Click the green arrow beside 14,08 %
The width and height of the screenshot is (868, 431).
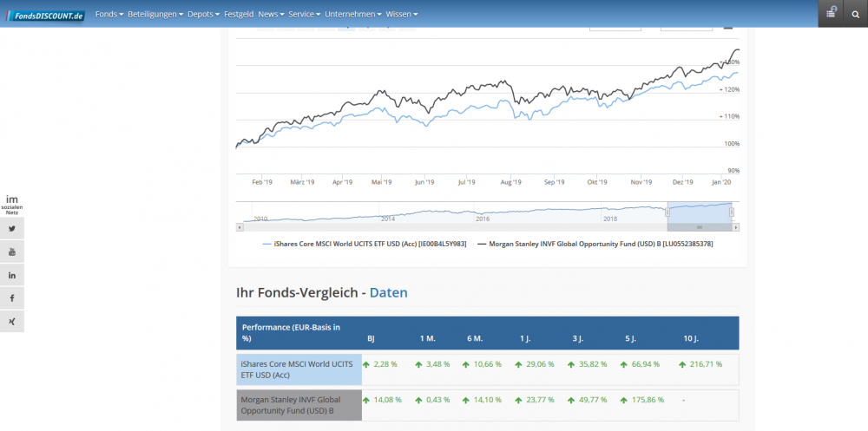(x=366, y=400)
